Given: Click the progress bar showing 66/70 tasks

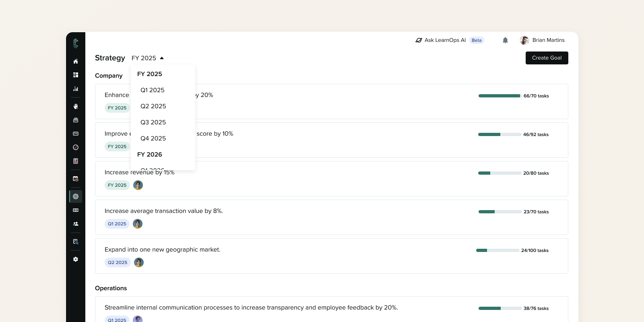Looking at the screenshot, I should (x=500, y=96).
